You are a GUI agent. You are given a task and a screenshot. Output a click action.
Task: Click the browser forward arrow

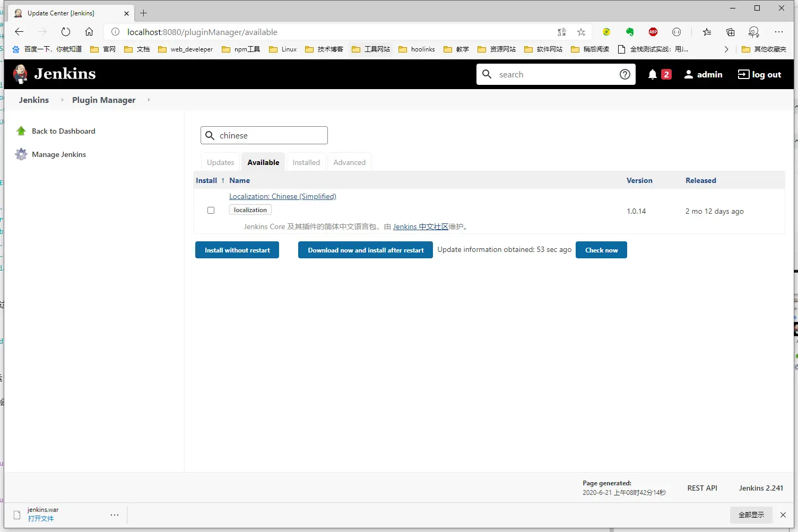tap(42, 32)
